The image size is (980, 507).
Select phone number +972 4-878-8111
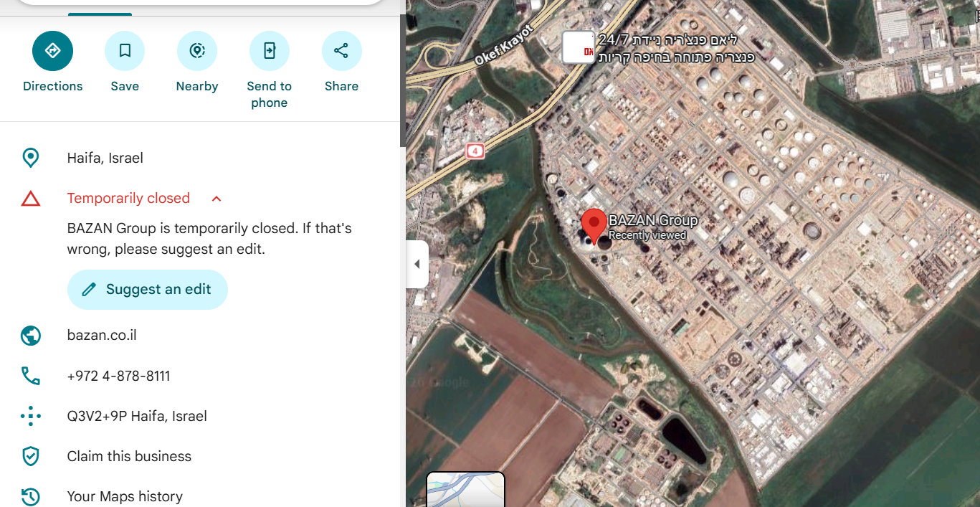pos(119,376)
